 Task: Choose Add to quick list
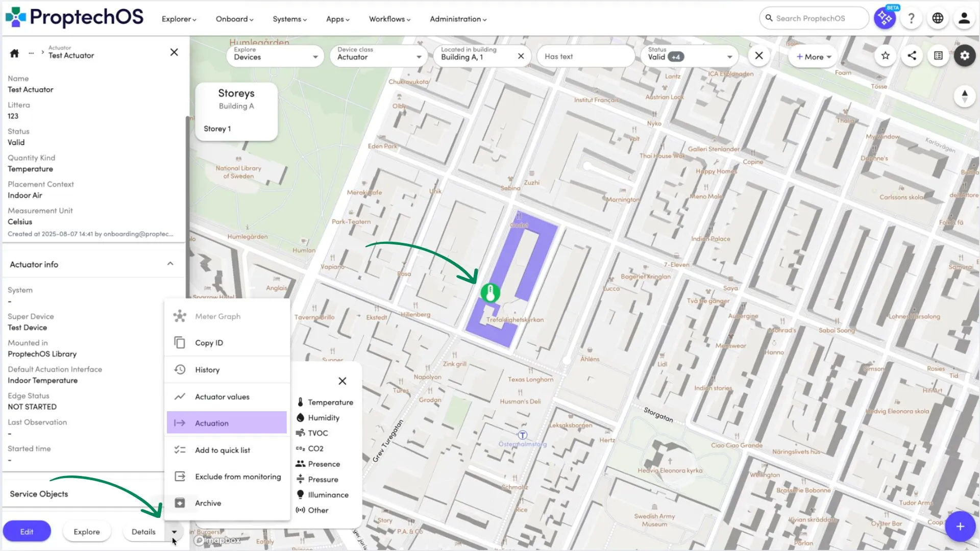227,450
